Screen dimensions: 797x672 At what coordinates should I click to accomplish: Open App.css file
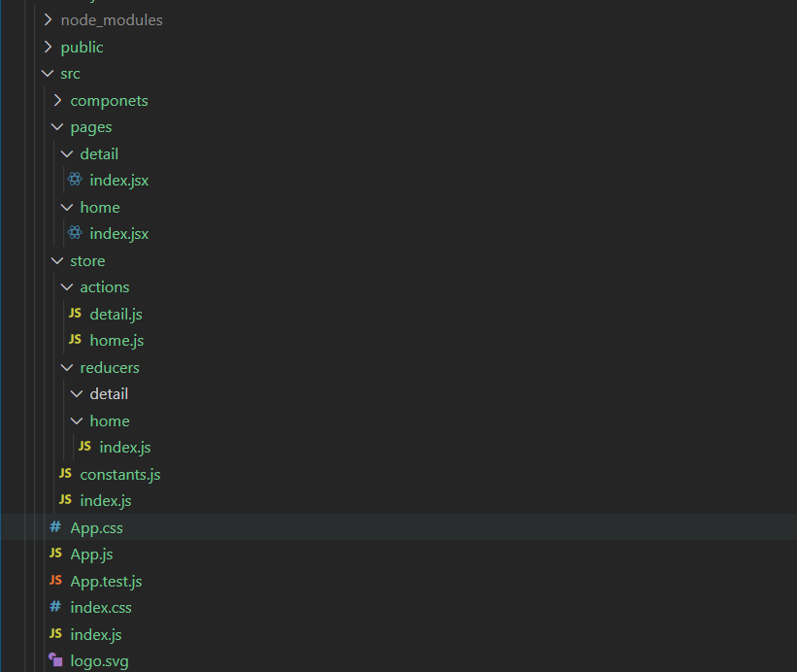pyautogui.click(x=96, y=528)
